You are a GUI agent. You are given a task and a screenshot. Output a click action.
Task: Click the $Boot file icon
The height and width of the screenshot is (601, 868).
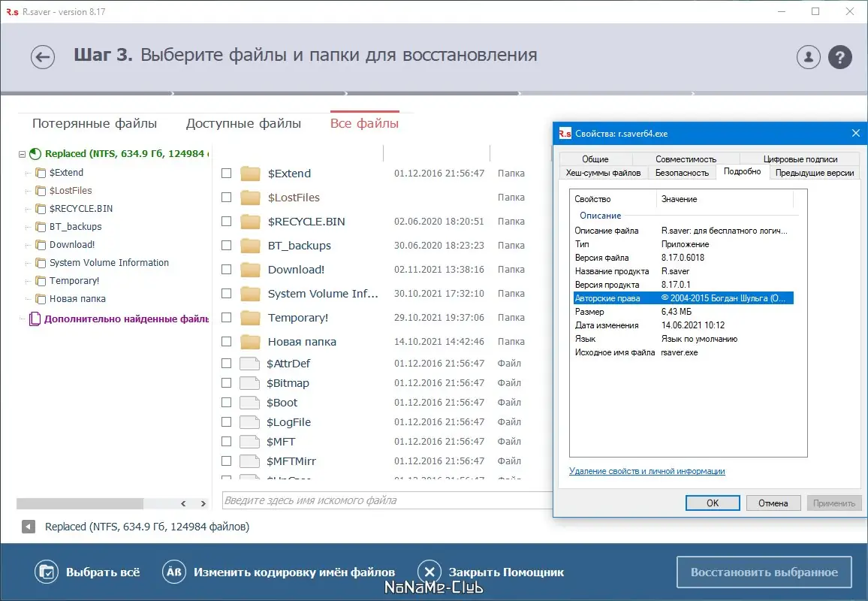(x=249, y=403)
